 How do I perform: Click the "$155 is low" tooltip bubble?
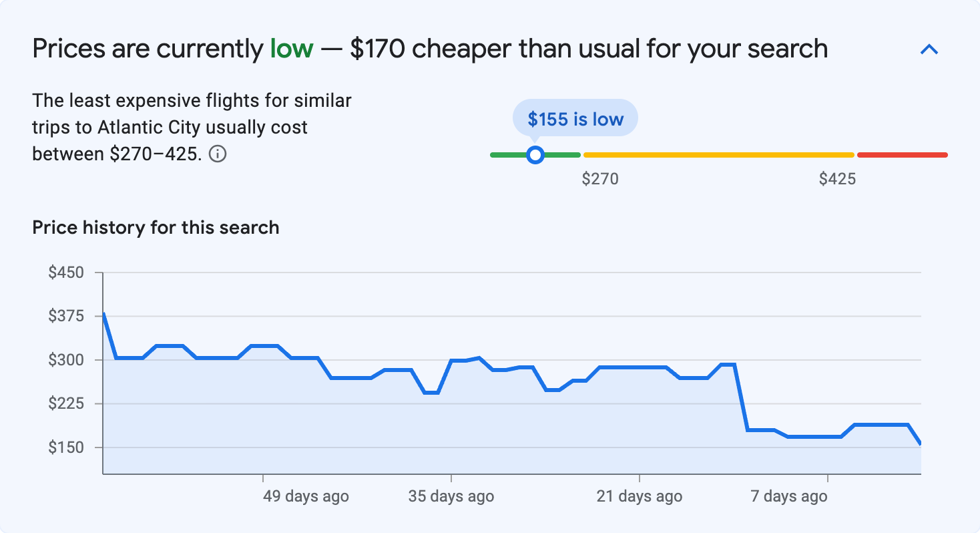(x=575, y=118)
